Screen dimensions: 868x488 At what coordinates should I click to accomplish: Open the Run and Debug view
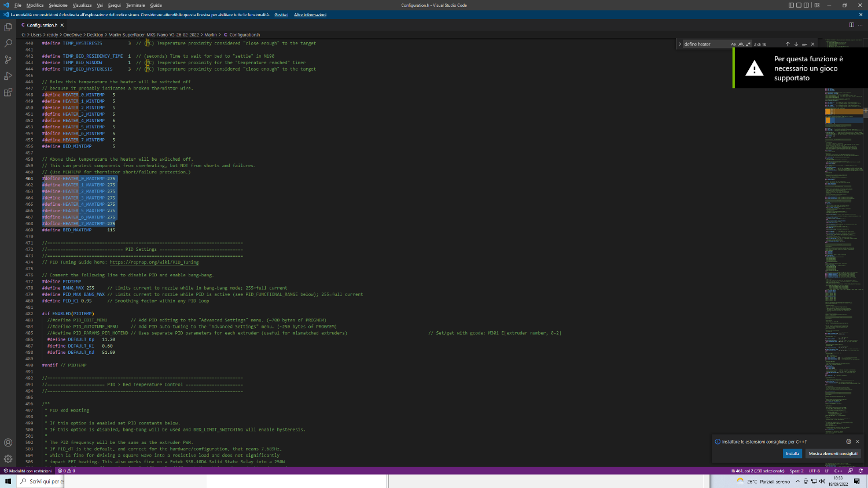coord(8,76)
